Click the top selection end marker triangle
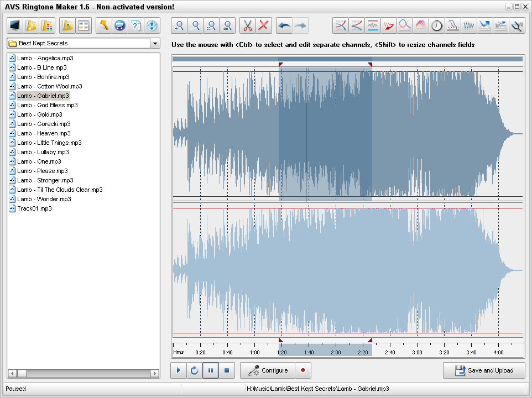 (370, 65)
